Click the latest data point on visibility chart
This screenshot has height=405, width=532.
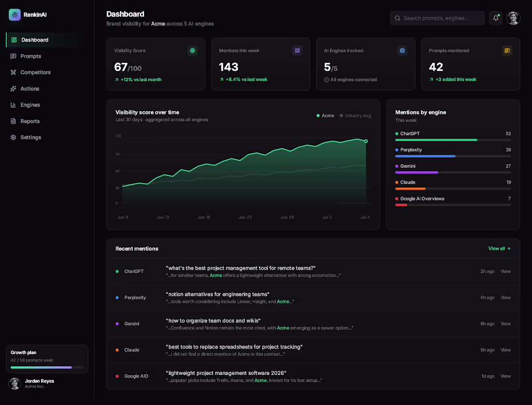click(x=366, y=141)
